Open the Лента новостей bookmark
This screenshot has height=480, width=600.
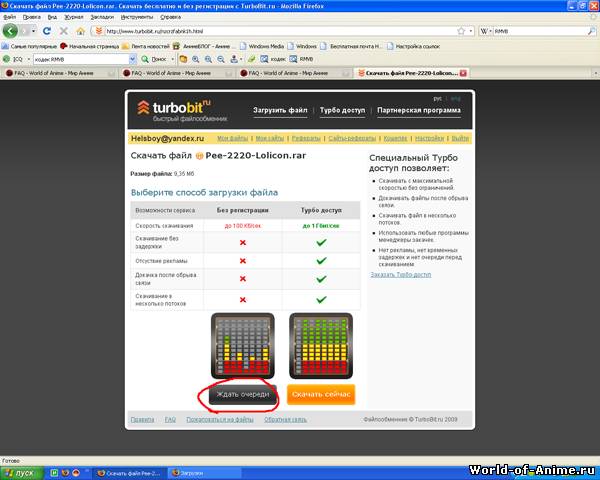pyautogui.click(x=146, y=46)
